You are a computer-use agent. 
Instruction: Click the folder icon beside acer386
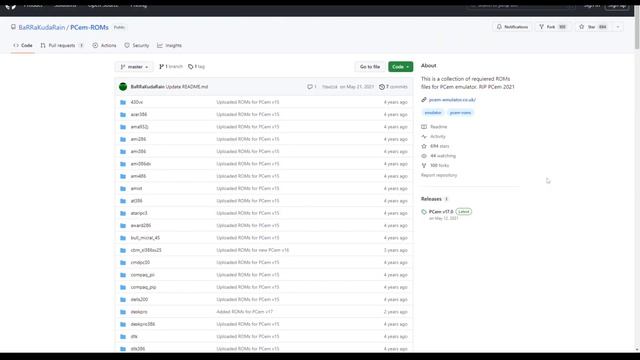[x=123, y=115]
